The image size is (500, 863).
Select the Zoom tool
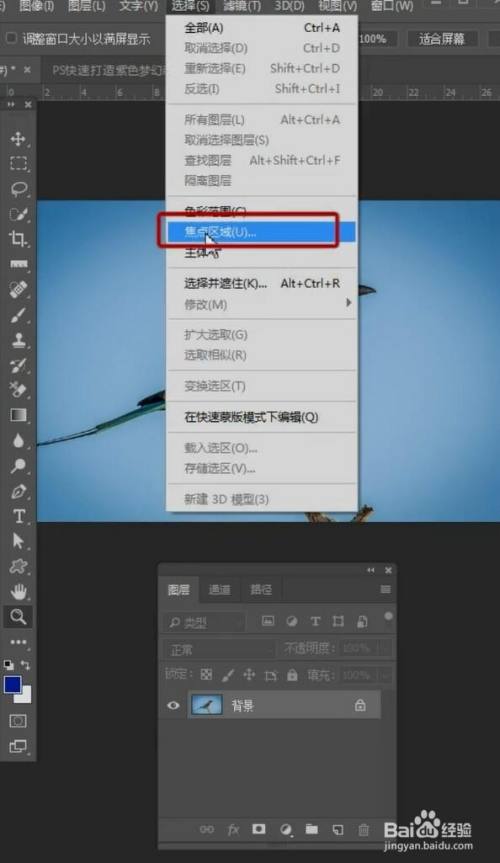18,616
